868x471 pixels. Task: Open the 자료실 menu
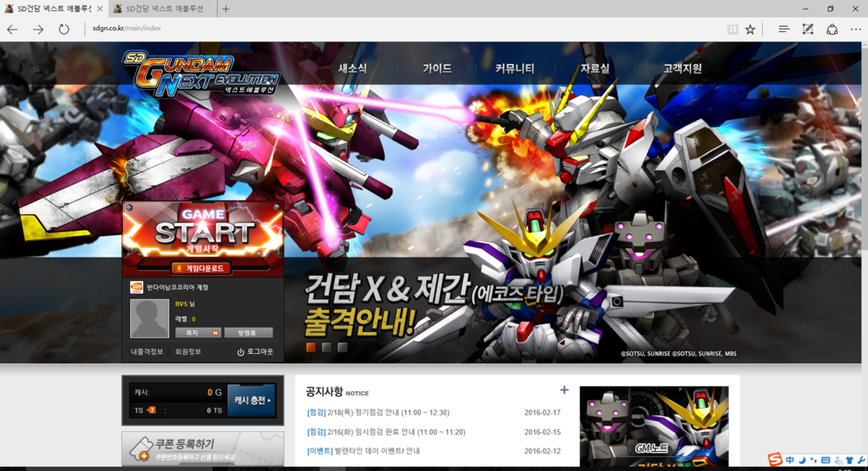(594, 69)
